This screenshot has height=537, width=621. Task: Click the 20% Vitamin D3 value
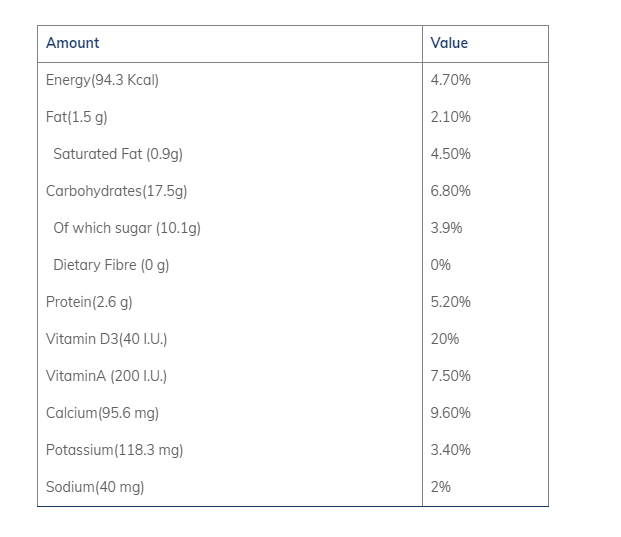pyautogui.click(x=445, y=339)
